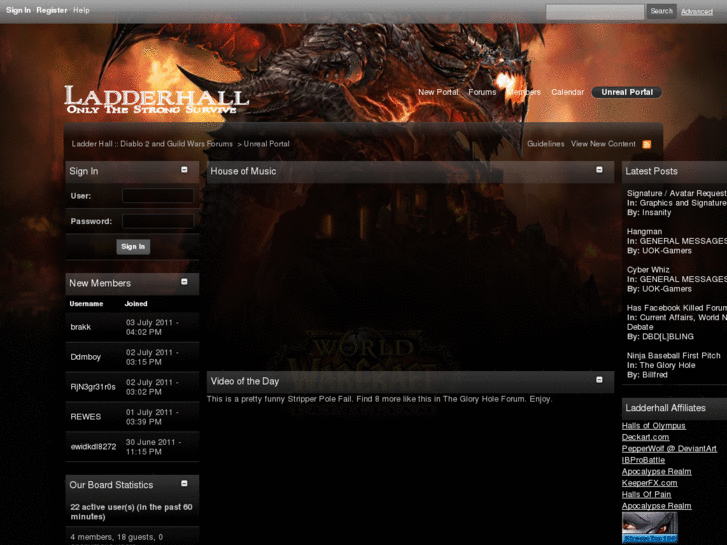Visit Halls Of Pain affiliate
727x545 pixels.
tap(646, 494)
